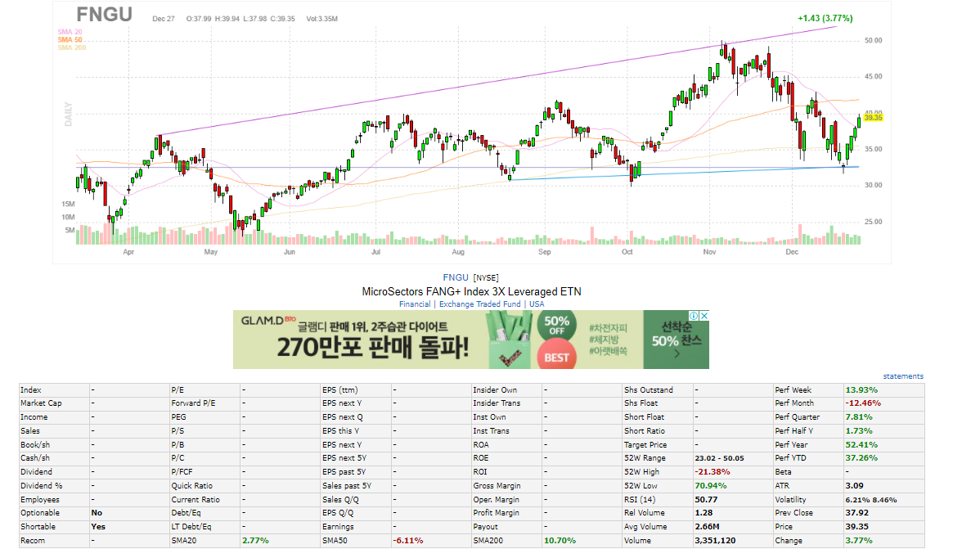
Task: Click the P/FCF label
Action: (x=182, y=472)
